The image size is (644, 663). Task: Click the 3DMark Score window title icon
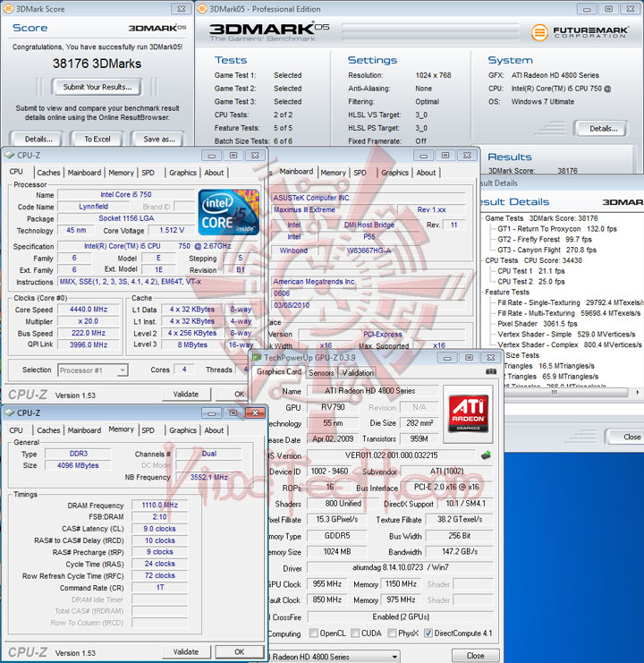click(x=8, y=8)
